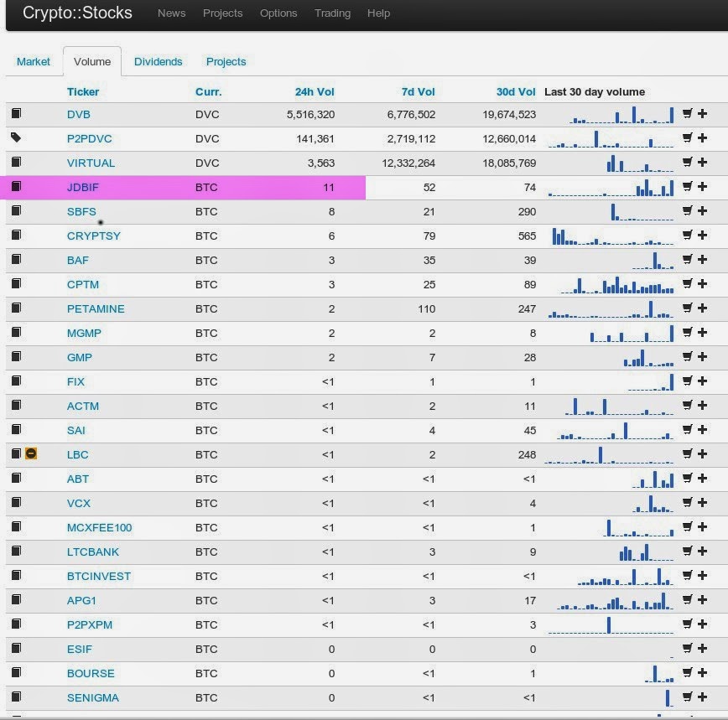Click the 19,674,523 value in DVB row
Viewport: 728px width, 720px height.
[509, 115]
